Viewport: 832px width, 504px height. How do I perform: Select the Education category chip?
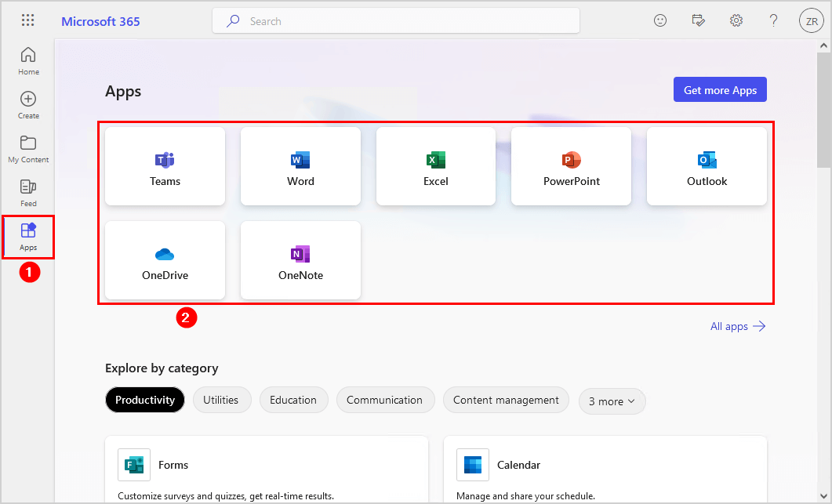pos(293,400)
